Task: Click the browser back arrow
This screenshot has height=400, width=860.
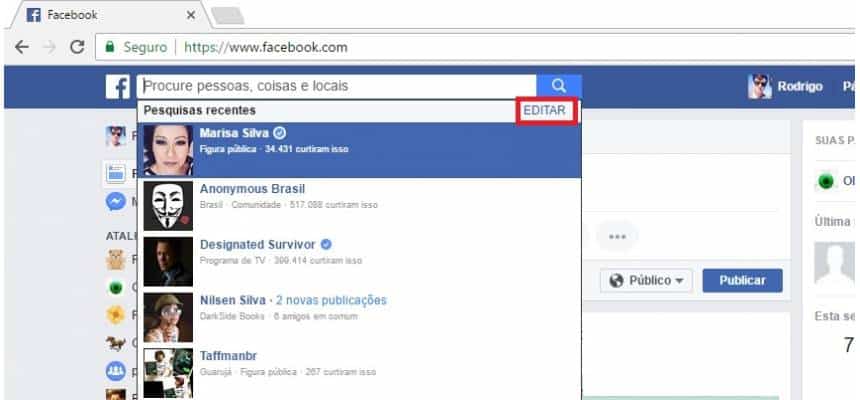Action: coord(21,47)
